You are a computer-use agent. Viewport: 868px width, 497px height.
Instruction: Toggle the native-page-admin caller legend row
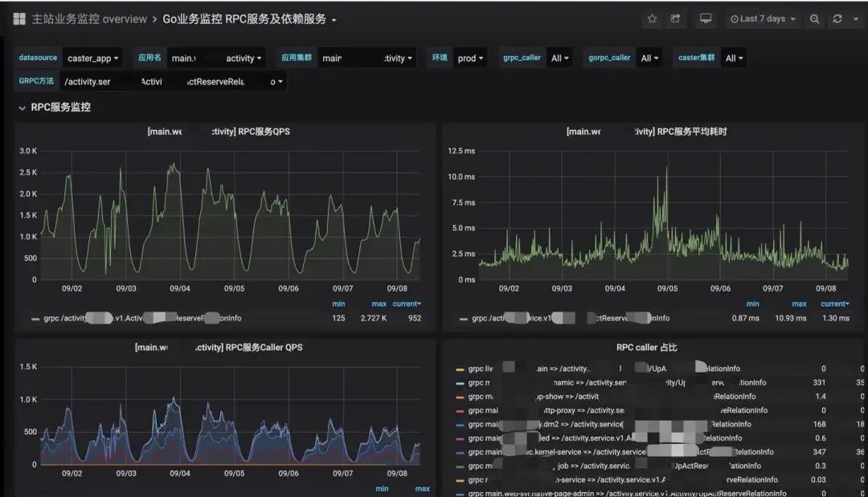click(x=627, y=493)
